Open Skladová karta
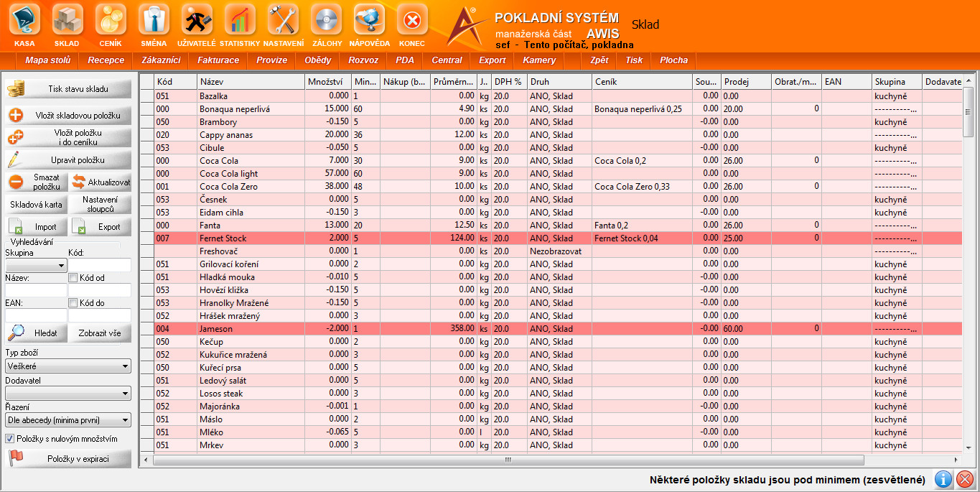This screenshot has width=980, height=492. click(x=36, y=204)
